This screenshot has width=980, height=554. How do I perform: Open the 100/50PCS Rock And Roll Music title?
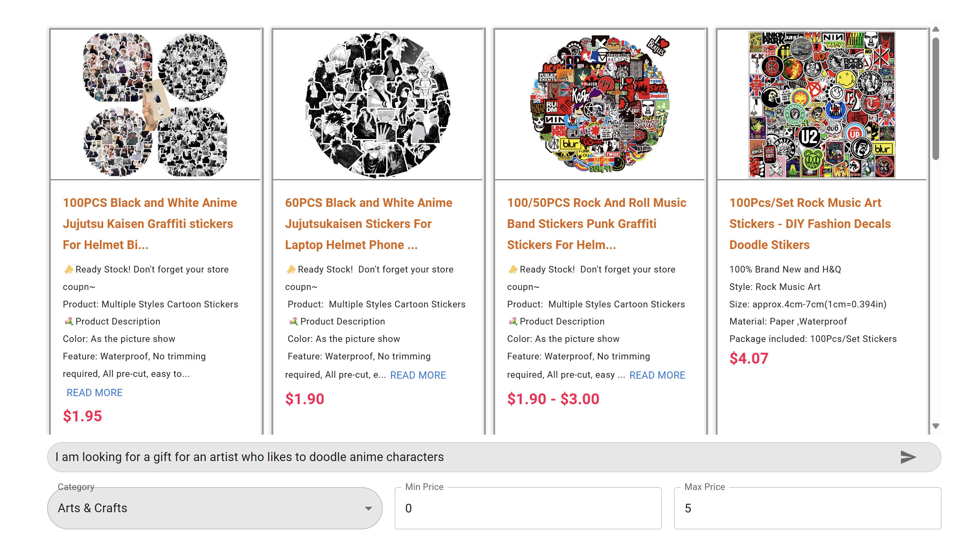point(596,224)
